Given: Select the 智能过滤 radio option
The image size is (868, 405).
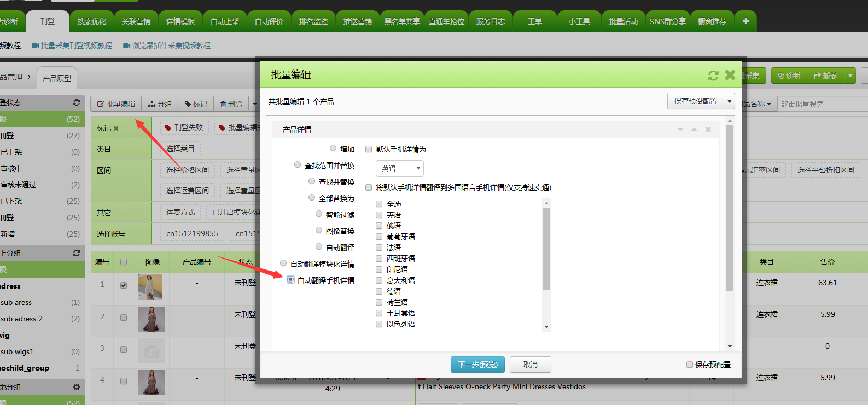Looking at the screenshot, I should click(x=319, y=214).
